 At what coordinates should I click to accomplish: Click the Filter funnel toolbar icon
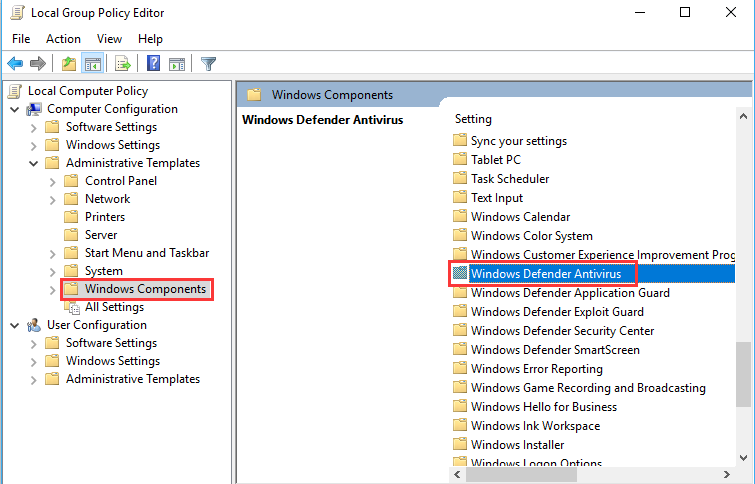pos(208,63)
